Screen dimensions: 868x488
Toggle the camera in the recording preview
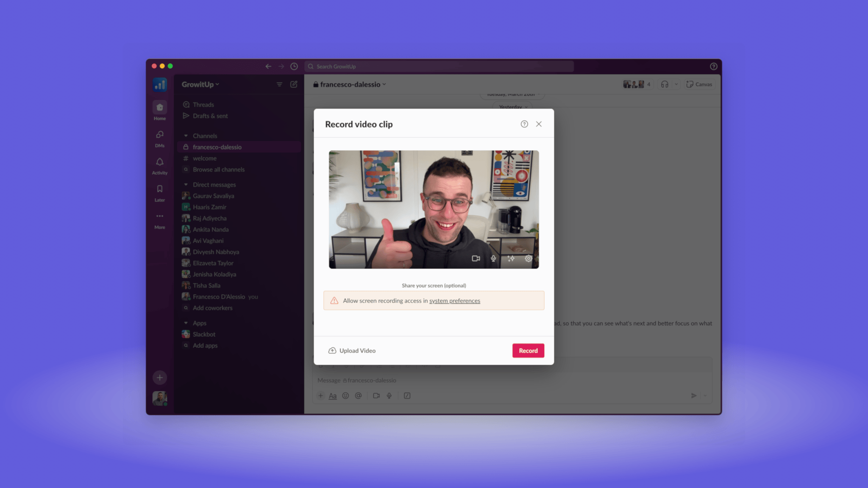tap(476, 258)
